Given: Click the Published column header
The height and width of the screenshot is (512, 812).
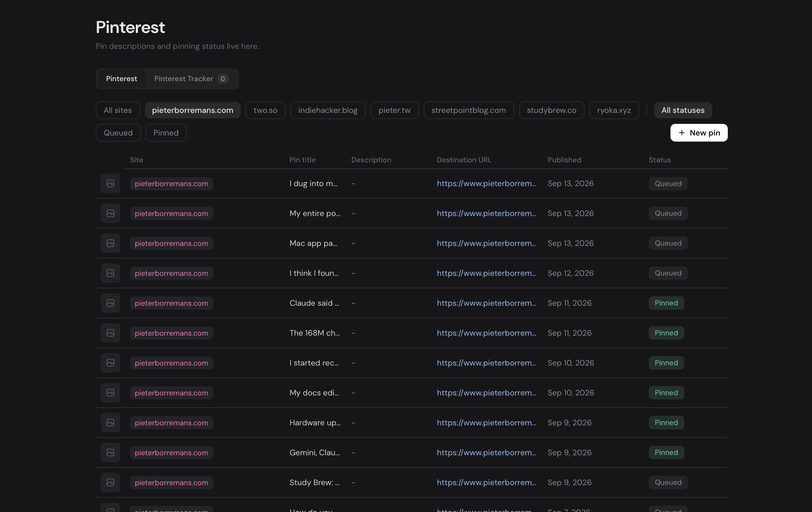Looking at the screenshot, I should click(565, 160).
